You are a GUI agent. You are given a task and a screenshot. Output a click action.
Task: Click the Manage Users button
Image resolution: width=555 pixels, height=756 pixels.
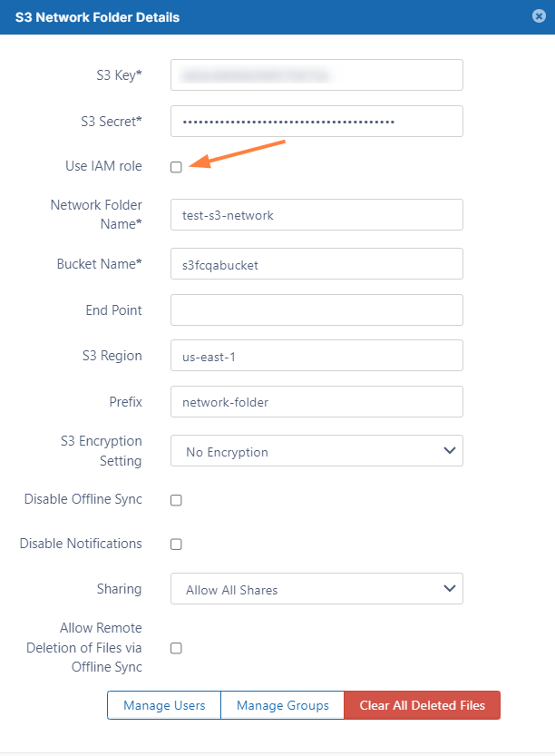pyautogui.click(x=164, y=705)
